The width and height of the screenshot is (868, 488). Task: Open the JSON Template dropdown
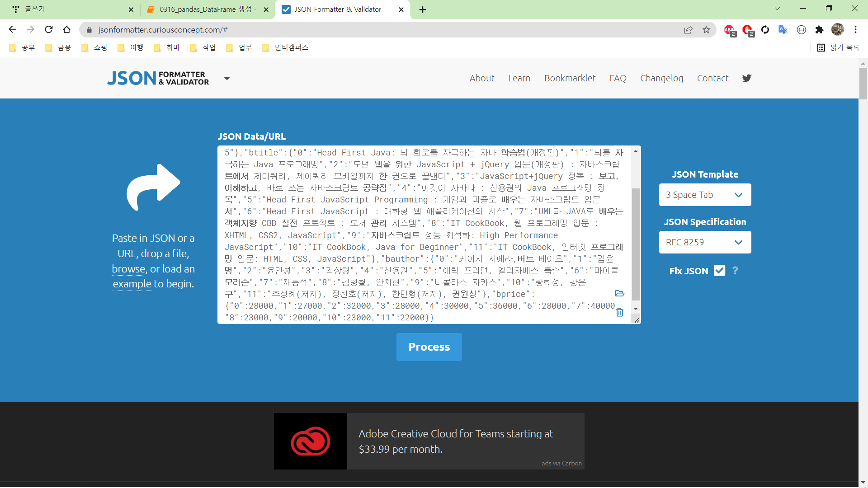click(705, 195)
